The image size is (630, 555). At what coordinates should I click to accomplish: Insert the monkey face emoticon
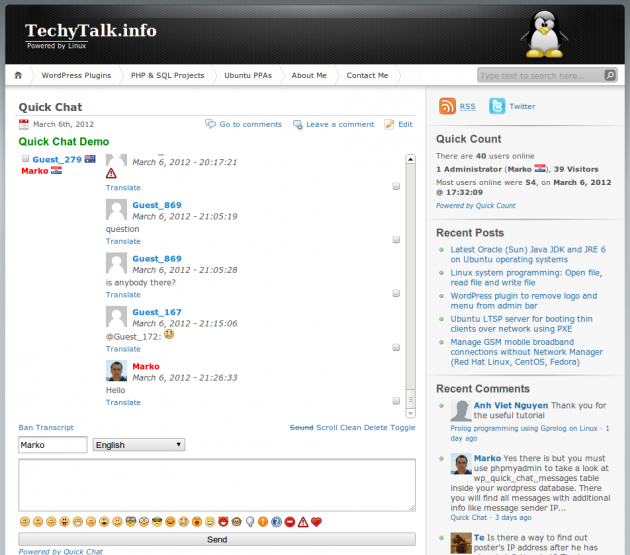(237, 522)
